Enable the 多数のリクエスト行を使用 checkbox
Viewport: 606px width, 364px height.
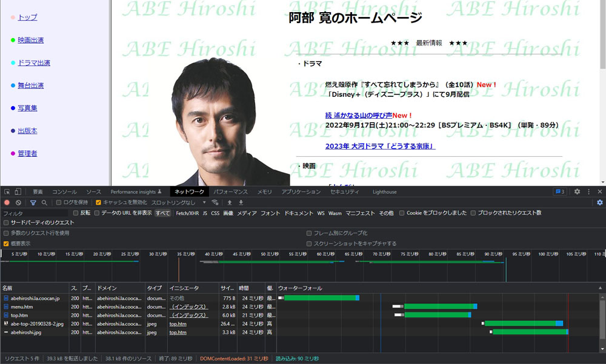6,233
